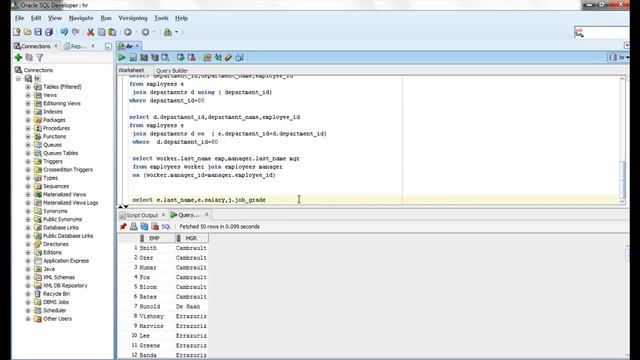Screen dimensions: 640x360
Task: Click the Refresh icon in result toolbar
Action: 144,226
